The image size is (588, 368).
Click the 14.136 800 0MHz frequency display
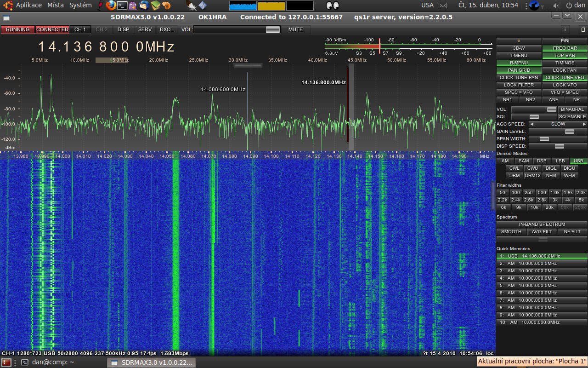coord(106,47)
